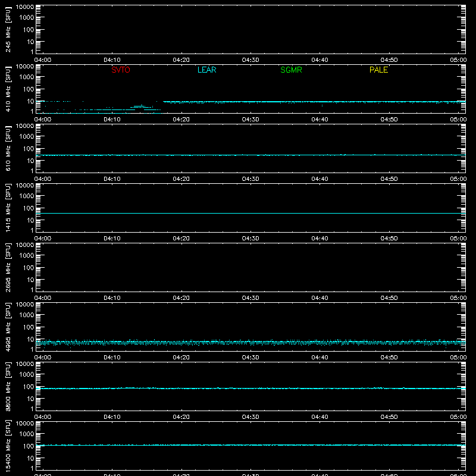This screenshot has height=476, width=476.
Task: Click the red SVTO station label
Action: [121, 70]
